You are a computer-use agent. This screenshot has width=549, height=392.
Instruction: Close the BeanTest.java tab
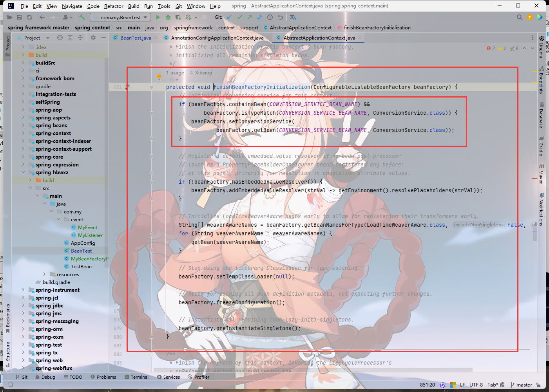point(155,38)
